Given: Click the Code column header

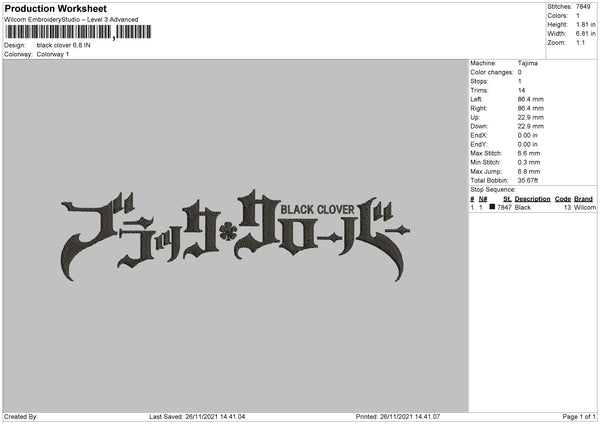Looking at the screenshot, I should 563,199.
